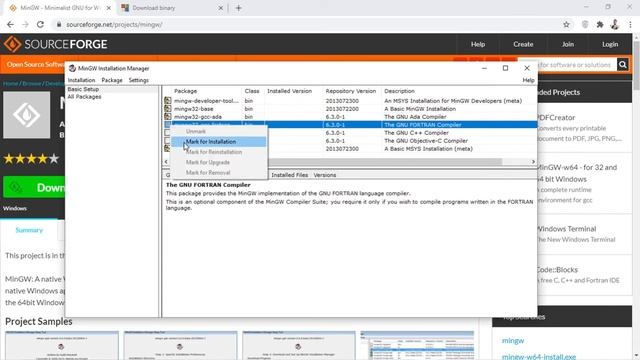Choose Mark for Installation from context menu
Image resolution: width=640 pixels, height=360 pixels.
click(219, 142)
